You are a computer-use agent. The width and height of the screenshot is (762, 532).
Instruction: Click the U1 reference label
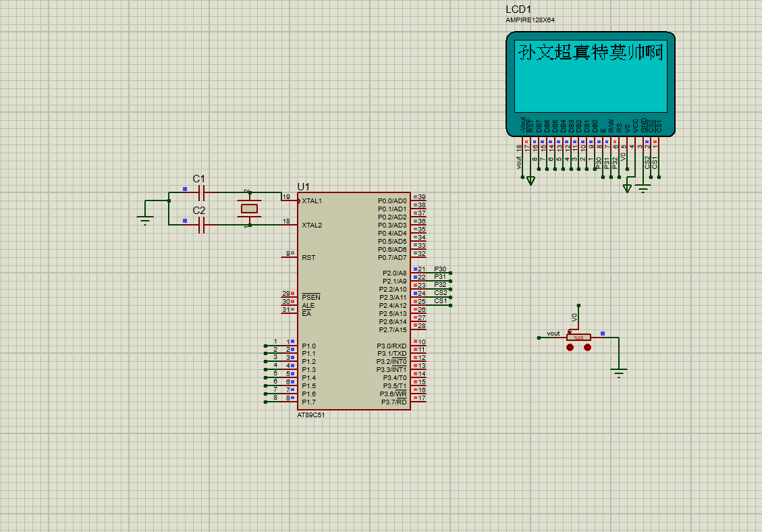pos(303,187)
